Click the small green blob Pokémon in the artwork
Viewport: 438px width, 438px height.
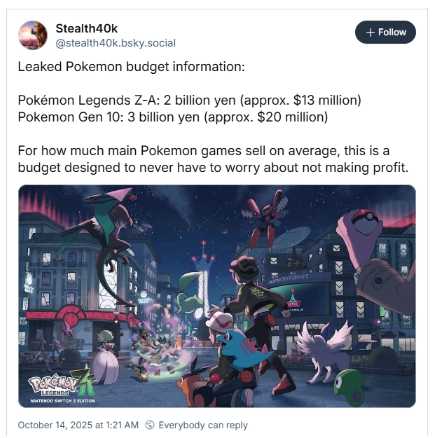point(348,386)
